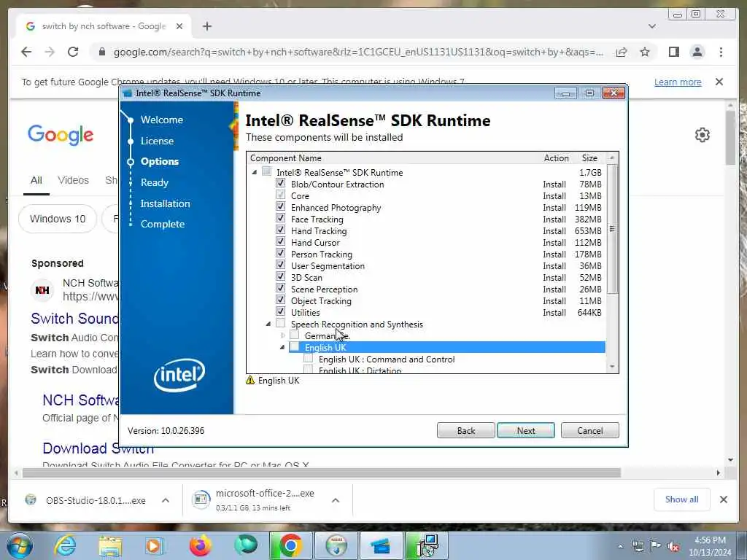This screenshot has height=560, width=747.
Task: Collapse the English UK node
Action: point(282,347)
